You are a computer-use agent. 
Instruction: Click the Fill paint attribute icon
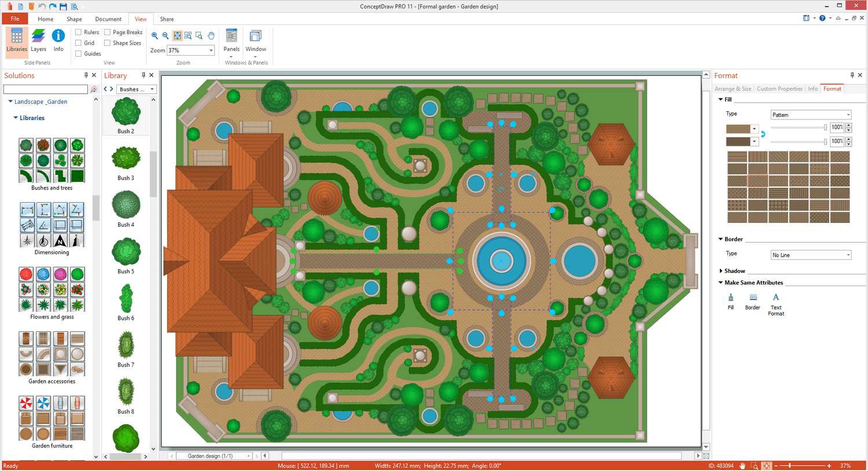(731, 301)
